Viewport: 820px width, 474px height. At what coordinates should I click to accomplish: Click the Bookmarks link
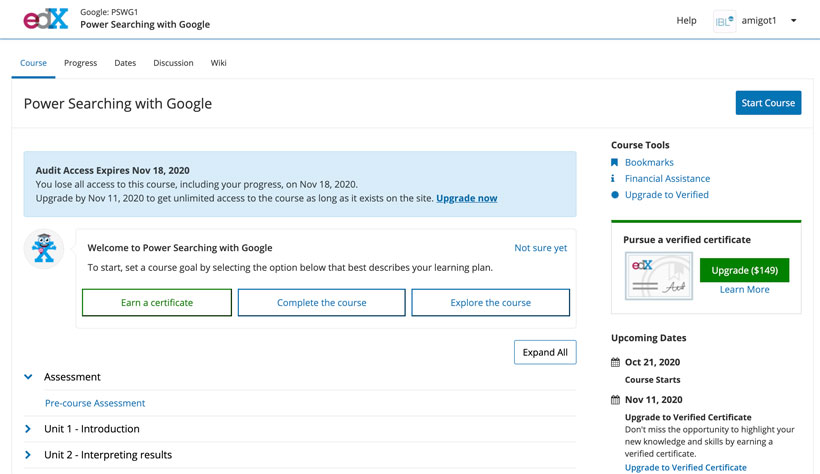[x=649, y=162]
